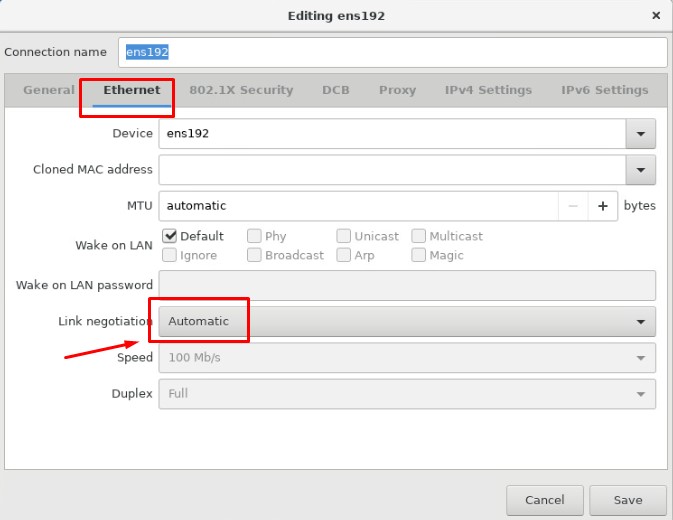The height and width of the screenshot is (520, 673).
Task: Click the Connection name text field
Action: [x=392, y=52]
